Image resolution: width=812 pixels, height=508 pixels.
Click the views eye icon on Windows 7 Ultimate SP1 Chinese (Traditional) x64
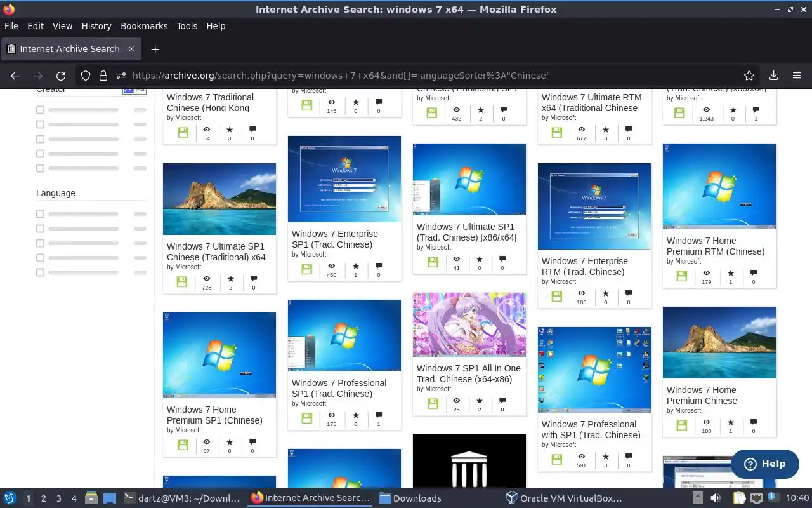point(206,279)
